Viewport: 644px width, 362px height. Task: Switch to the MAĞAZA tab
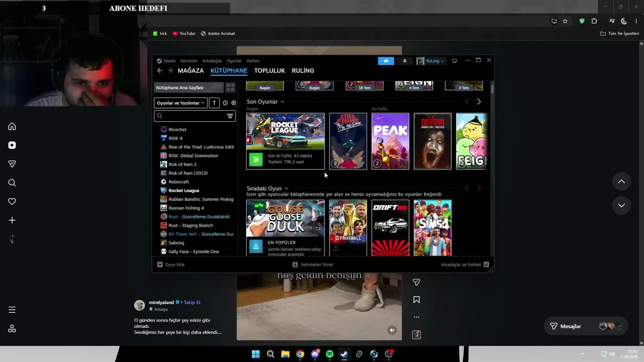191,71
